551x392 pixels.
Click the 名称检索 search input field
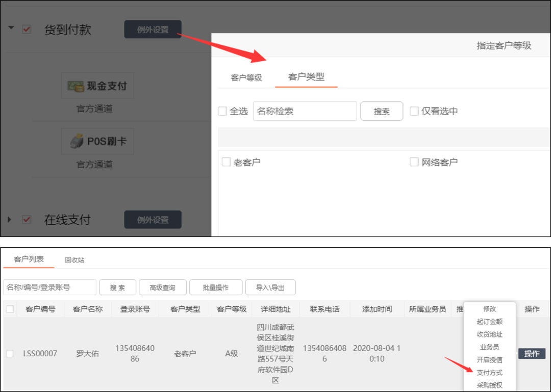click(x=305, y=111)
